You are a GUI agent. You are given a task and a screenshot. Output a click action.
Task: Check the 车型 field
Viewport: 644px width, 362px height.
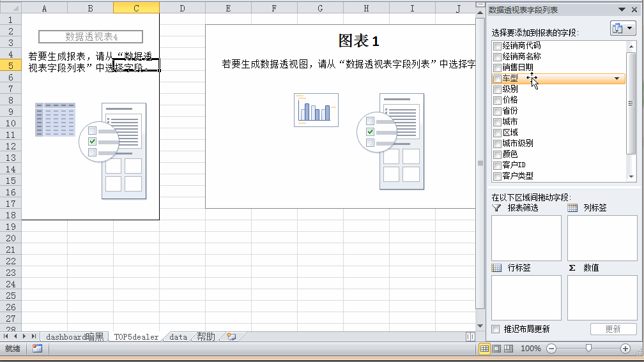coord(497,79)
